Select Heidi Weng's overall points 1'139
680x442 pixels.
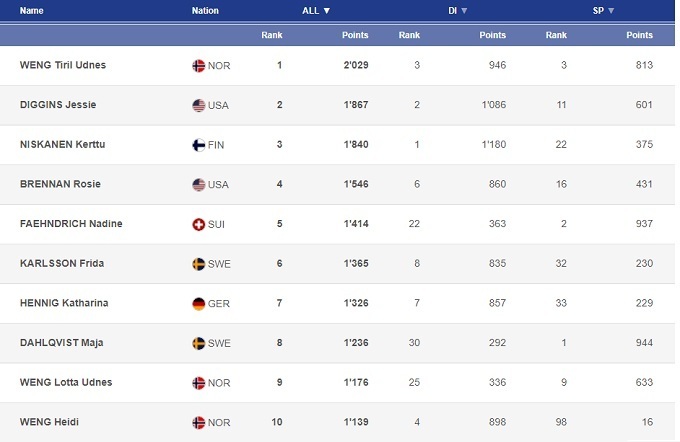pos(353,423)
